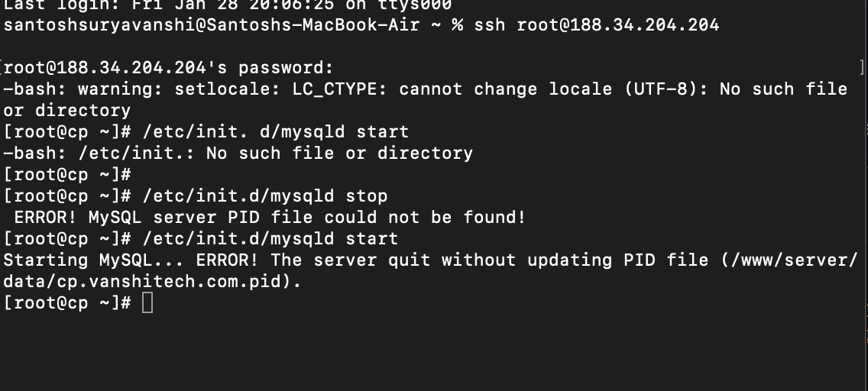Click the "root@188.34.204.204's password:" prompt line
868x391 pixels.
tap(169, 67)
